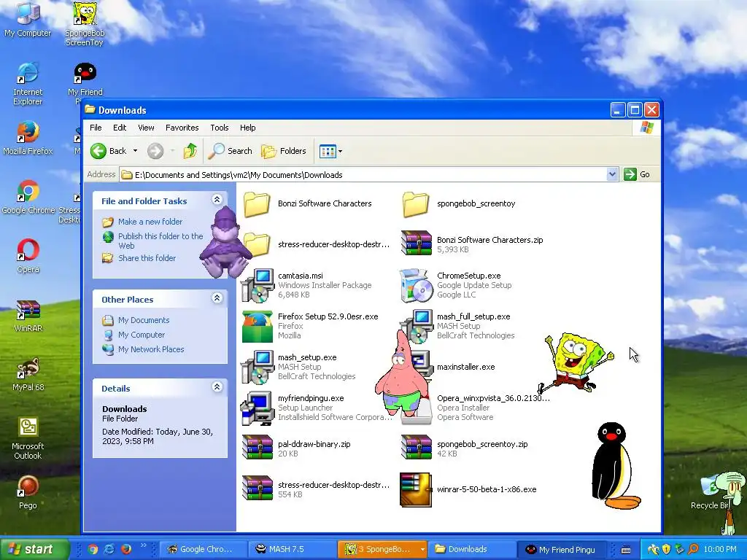Select the stress-reducer-desktop-destr folder name
Image resolution: width=747 pixels, height=560 pixels.
(333, 244)
